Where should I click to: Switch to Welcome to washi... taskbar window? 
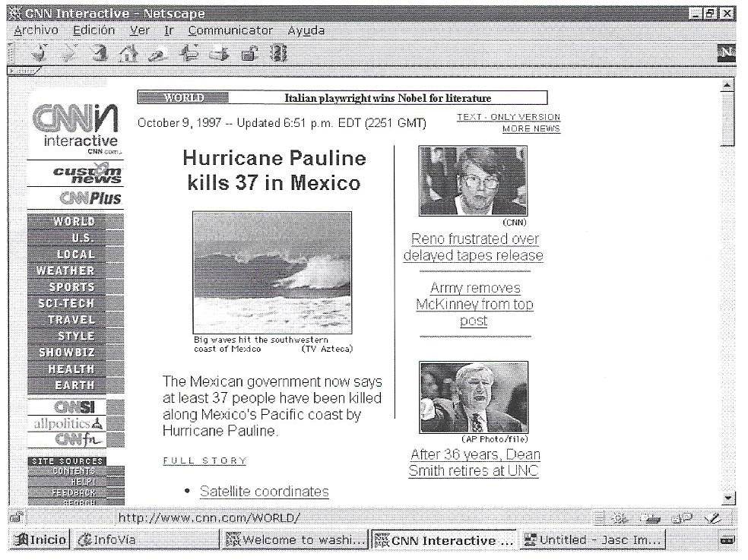click(x=296, y=540)
